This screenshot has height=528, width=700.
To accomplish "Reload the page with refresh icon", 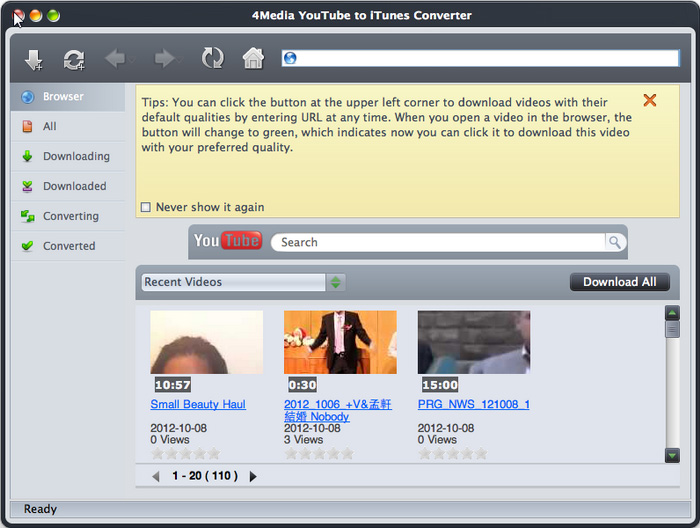I will pyautogui.click(x=212, y=59).
